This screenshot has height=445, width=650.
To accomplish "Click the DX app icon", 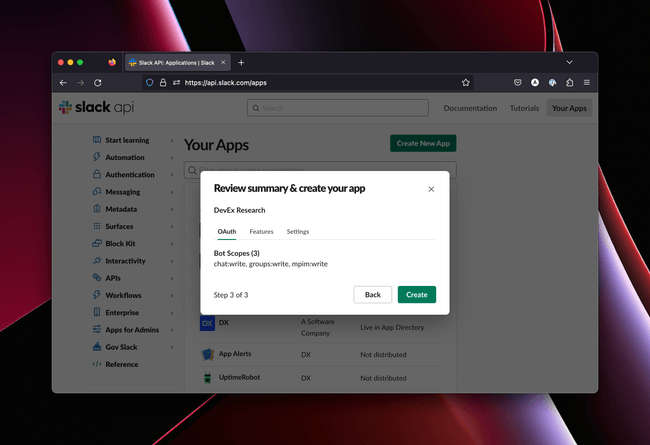I will coord(207,323).
